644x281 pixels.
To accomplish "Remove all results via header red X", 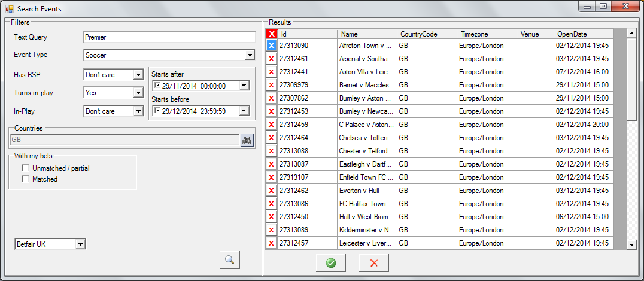I will (x=271, y=34).
